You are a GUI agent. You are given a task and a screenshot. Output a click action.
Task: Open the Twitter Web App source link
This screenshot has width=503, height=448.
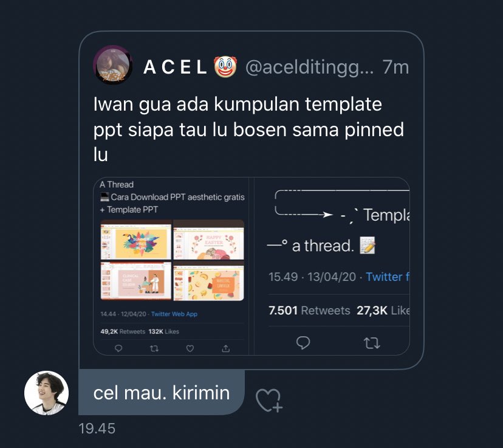(174, 314)
